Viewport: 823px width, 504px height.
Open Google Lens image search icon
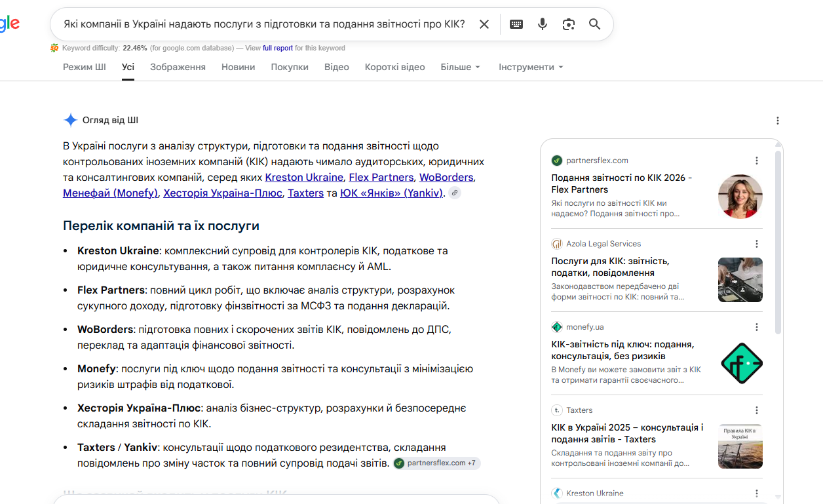(x=569, y=24)
